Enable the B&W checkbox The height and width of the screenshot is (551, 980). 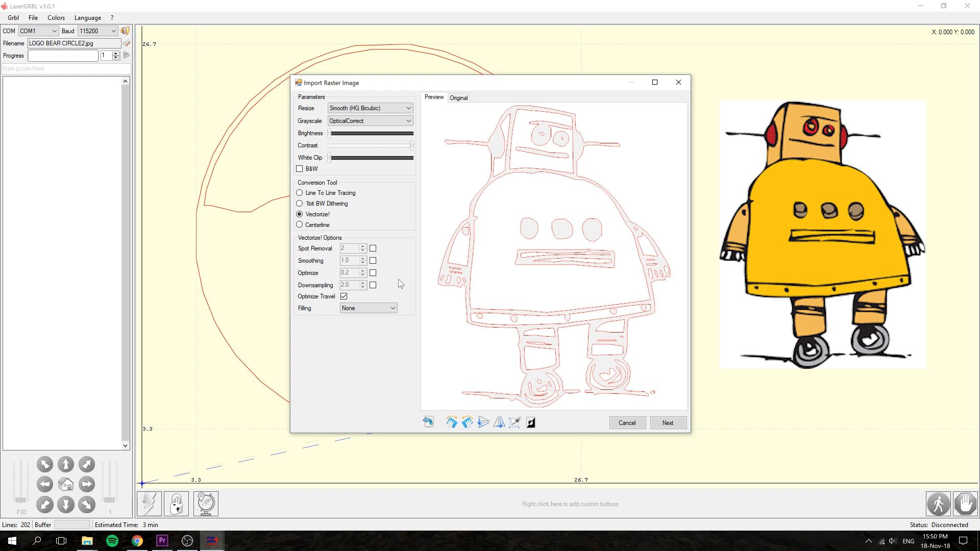tap(300, 169)
